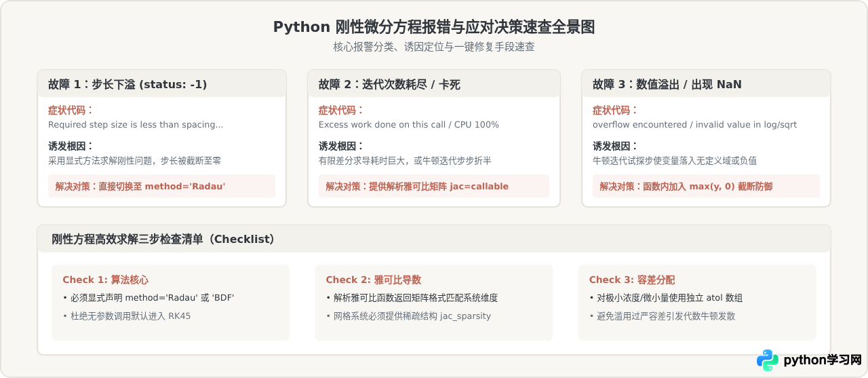Click the Python logo icon
Screen dimensions: 868x378
tap(768, 360)
